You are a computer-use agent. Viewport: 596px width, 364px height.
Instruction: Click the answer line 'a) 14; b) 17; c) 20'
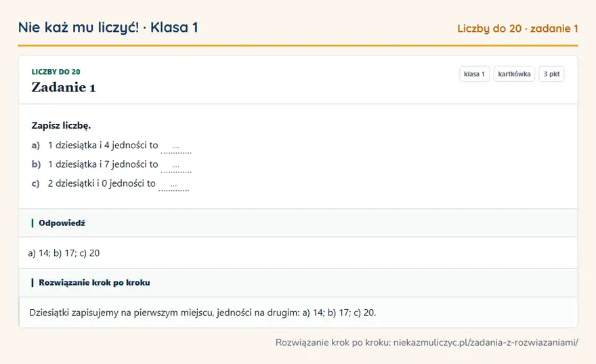[64, 253]
